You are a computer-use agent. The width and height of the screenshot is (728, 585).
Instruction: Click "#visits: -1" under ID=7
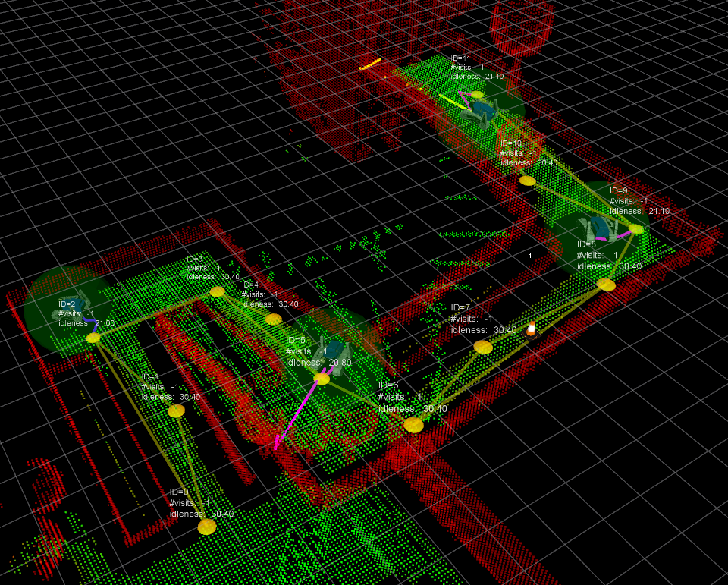click(472, 319)
